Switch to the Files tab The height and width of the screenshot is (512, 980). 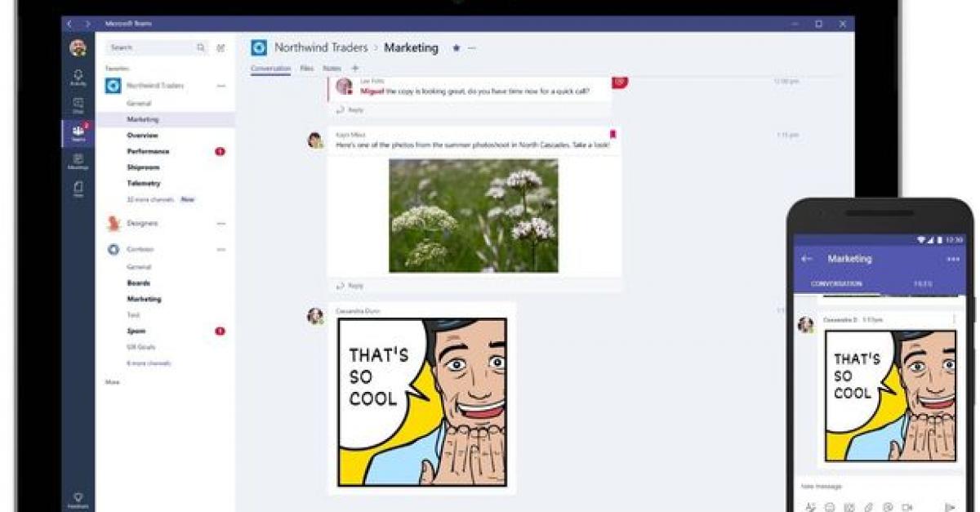click(306, 69)
